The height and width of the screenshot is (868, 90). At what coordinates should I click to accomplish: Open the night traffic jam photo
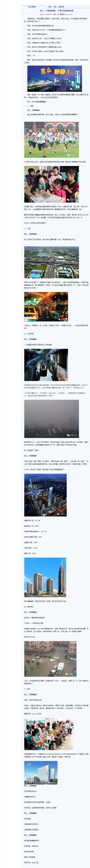pos(46,307)
